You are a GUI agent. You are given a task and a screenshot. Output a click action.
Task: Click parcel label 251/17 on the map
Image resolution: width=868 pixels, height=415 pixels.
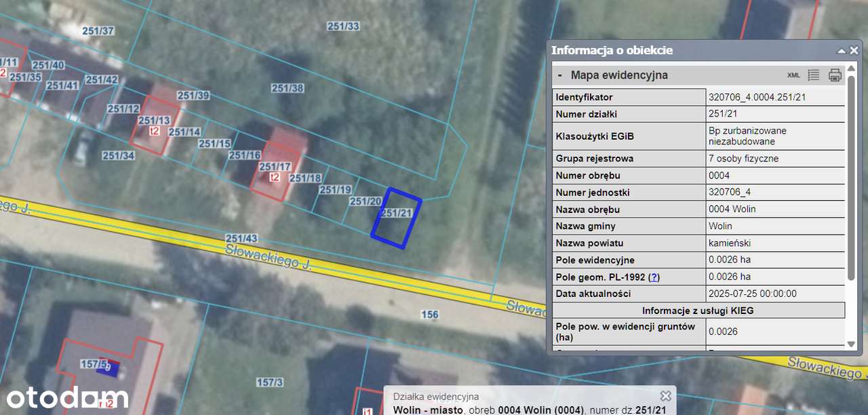click(x=275, y=167)
